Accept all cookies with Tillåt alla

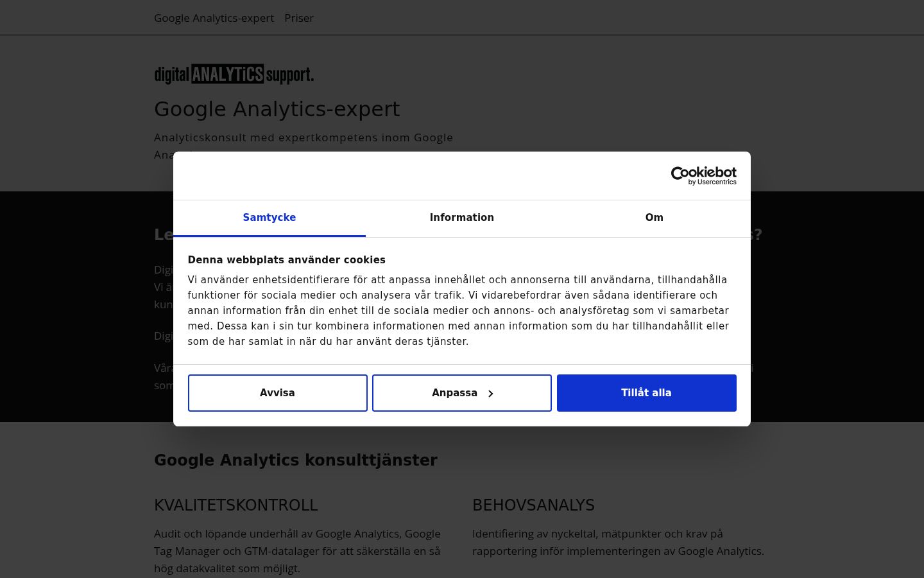tap(647, 393)
